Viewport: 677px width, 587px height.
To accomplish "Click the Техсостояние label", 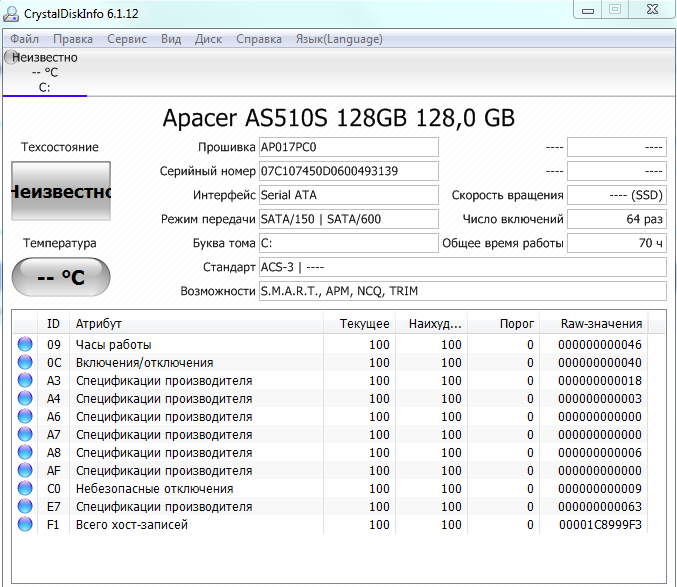I will (60, 147).
